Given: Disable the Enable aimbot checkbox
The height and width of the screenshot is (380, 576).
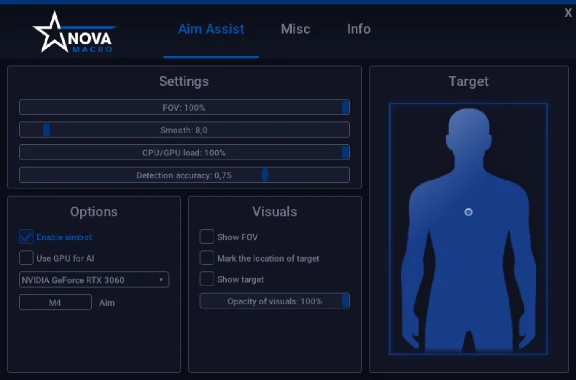Looking at the screenshot, I should (26, 237).
